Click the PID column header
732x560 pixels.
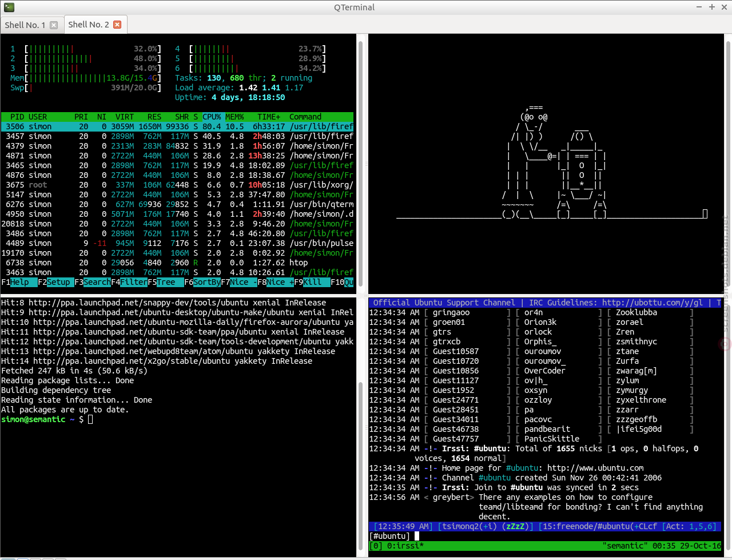17,117
